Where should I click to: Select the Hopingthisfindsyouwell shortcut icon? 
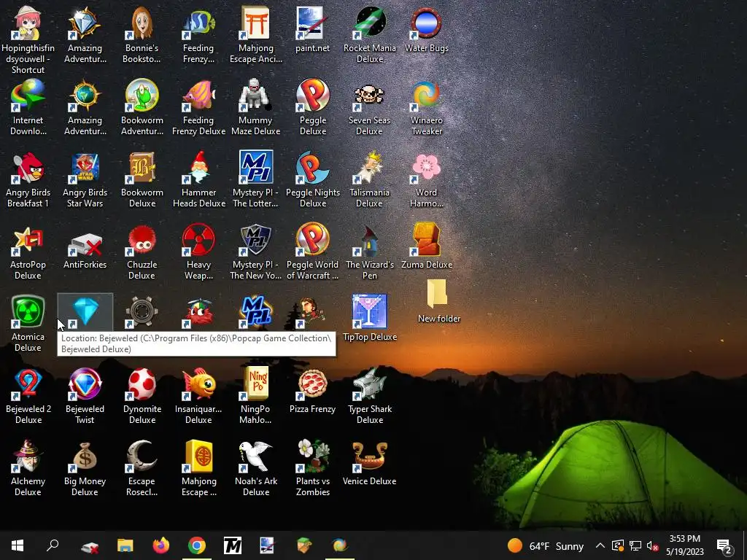(28, 23)
